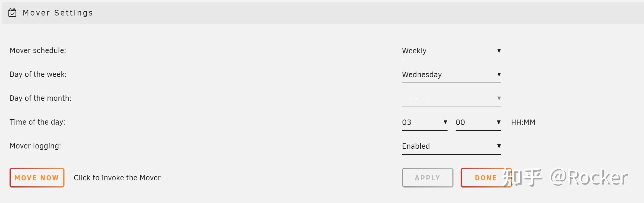This screenshot has height=203, width=644.
Task: Click the 'Day of the week:' label
Action: pyautogui.click(x=38, y=75)
